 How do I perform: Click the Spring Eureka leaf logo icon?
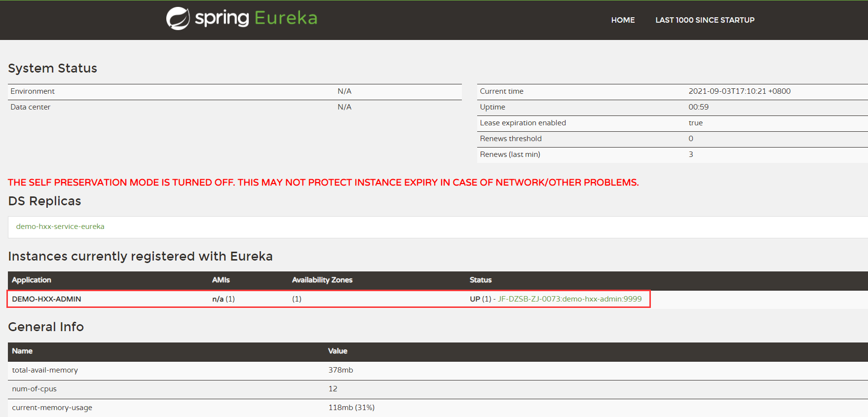coord(178,19)
